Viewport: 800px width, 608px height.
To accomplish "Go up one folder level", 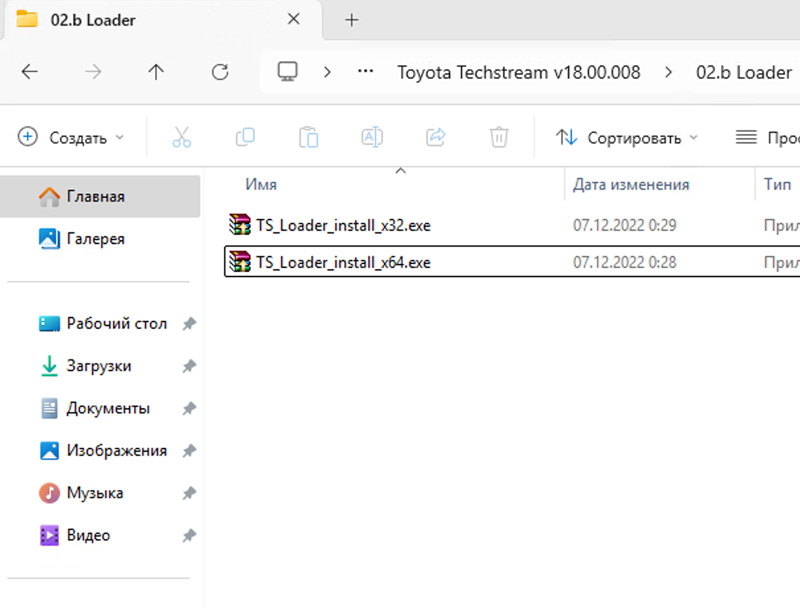I will (156, 72).
